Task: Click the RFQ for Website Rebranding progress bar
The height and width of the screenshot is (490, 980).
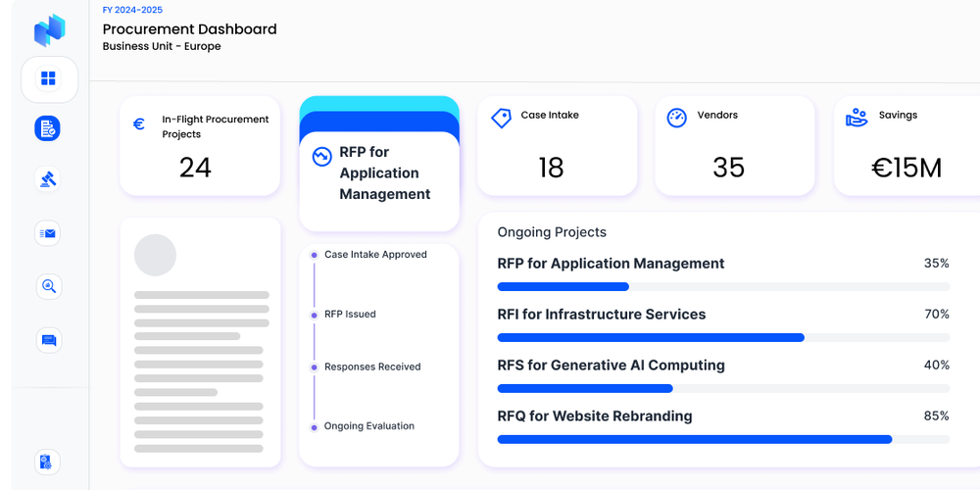Action: coord(723,439)
